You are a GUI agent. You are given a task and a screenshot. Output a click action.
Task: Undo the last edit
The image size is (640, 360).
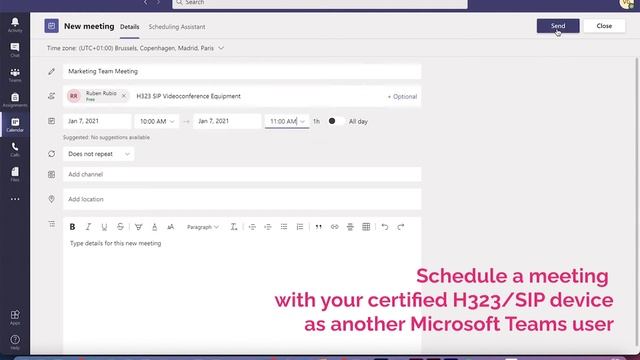[x=384, y=227]
